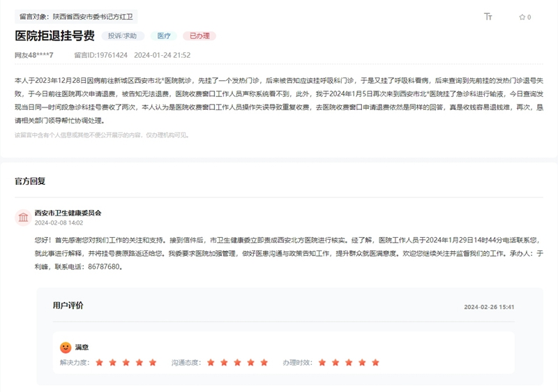Click the first star of 沟通态度 rating
558x392 pixels.
click(211, 363)
